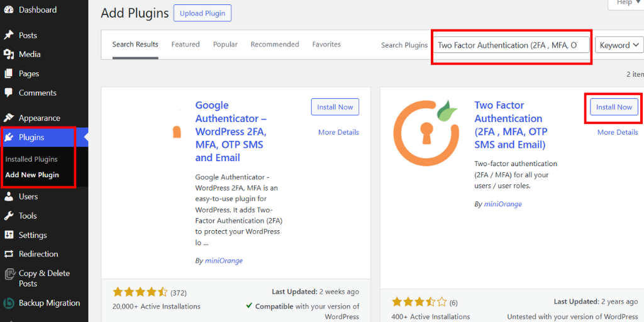The image size is (644, 322).
Task: Switch to the Popular tab
Action: point(225,45)
